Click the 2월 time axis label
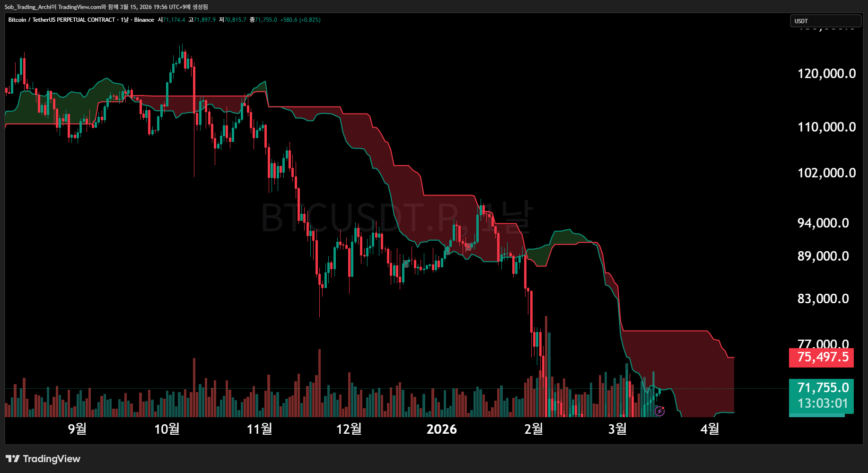Screen dimensions: 868x473 pyautogui.click(x=534, y=429)
